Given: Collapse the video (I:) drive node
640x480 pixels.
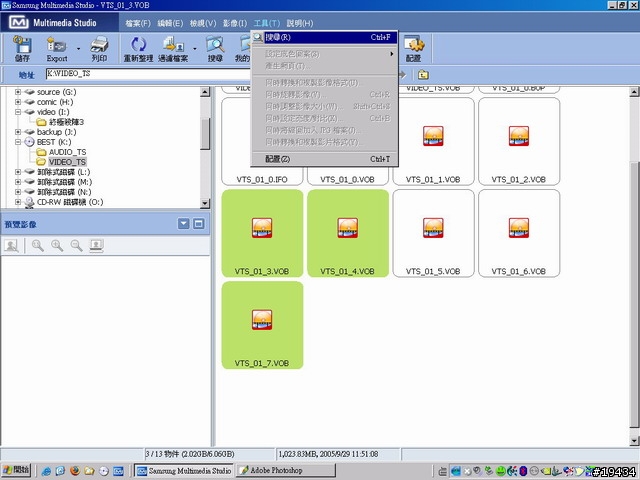Looking at the screenshot, I should coord(18,112).
